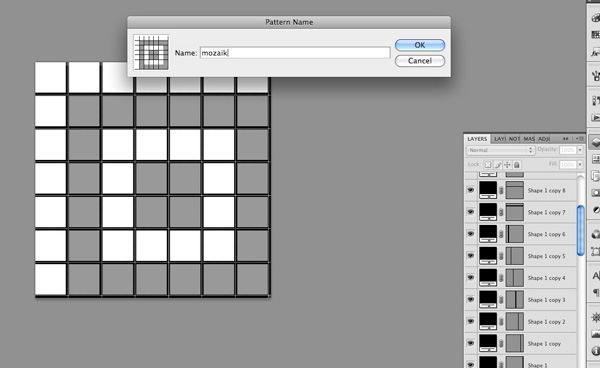Image resolution: width=600 pixels, height=368 pixels.
Task: Hide the Shape 1 copy 7 layer
Action: 471,212
